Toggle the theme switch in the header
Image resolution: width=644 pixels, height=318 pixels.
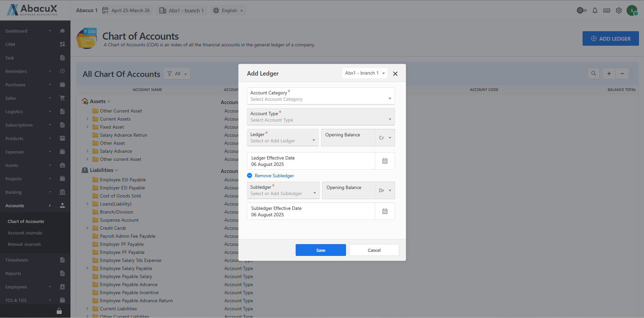582,11
